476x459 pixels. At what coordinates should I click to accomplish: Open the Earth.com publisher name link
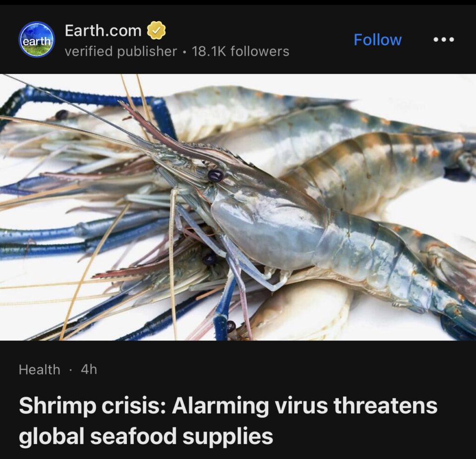click(103, 31)
